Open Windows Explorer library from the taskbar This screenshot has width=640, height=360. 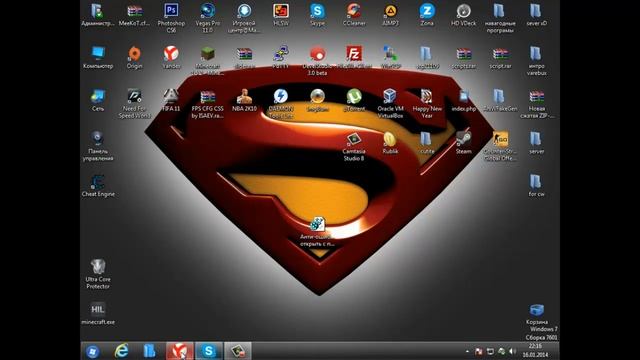(150, 351)
